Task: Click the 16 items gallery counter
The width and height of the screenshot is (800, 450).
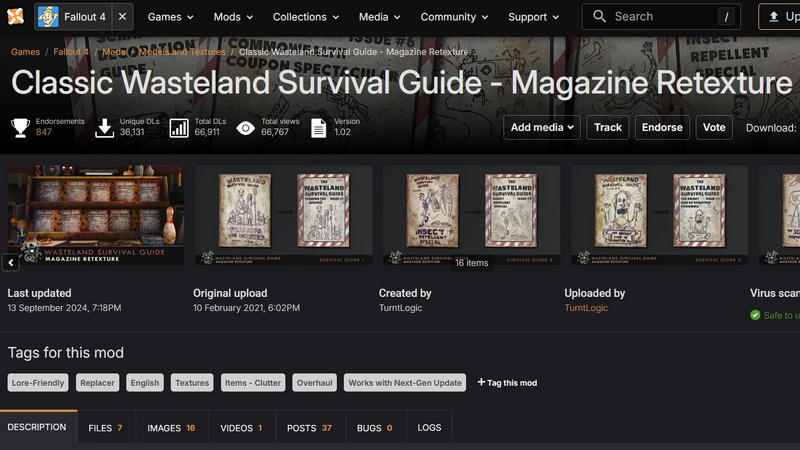Action: click(471, 263)
